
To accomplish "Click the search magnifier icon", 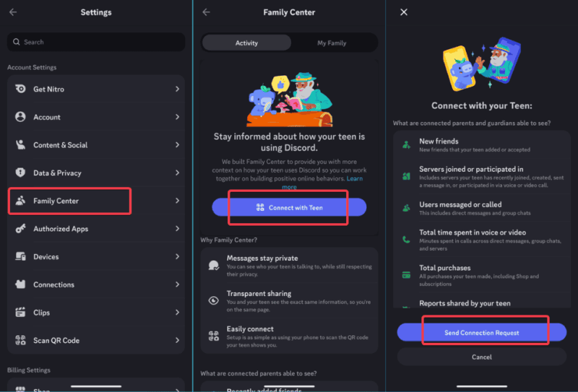I will click(x=16, y=42).
